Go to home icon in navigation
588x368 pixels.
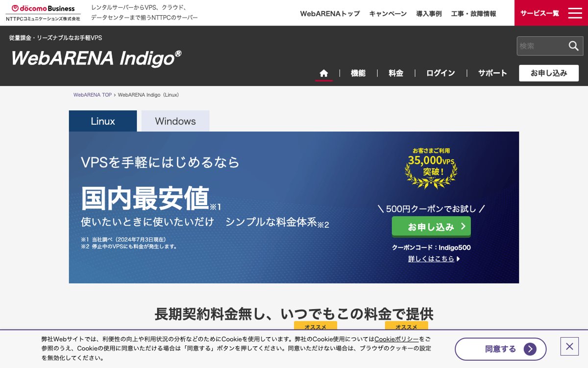(324, 73)
